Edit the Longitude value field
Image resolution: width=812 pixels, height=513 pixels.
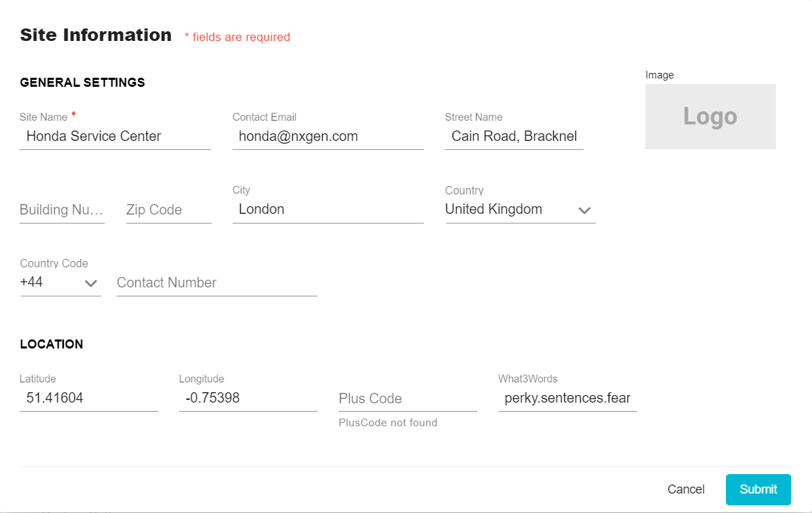[248, 398]
